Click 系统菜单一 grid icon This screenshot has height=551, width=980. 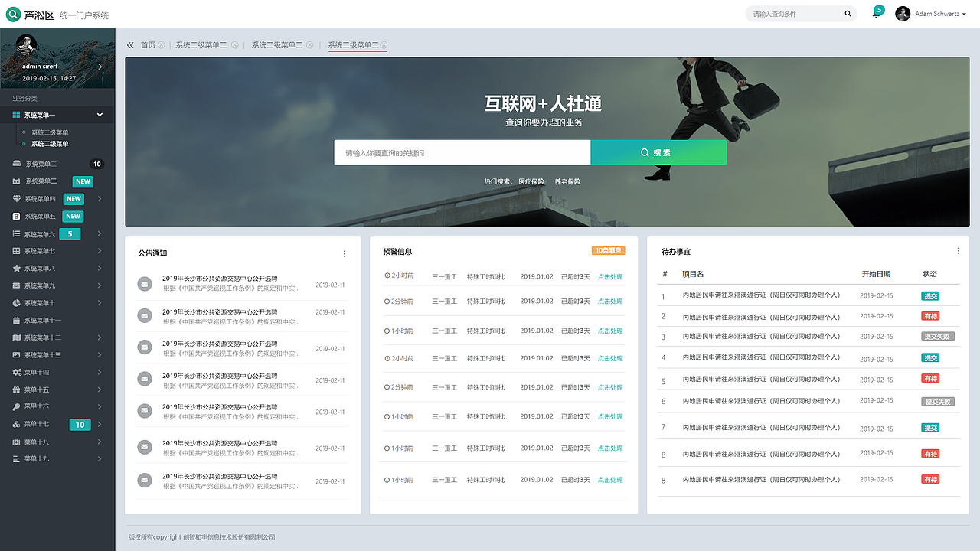point(16,115)
